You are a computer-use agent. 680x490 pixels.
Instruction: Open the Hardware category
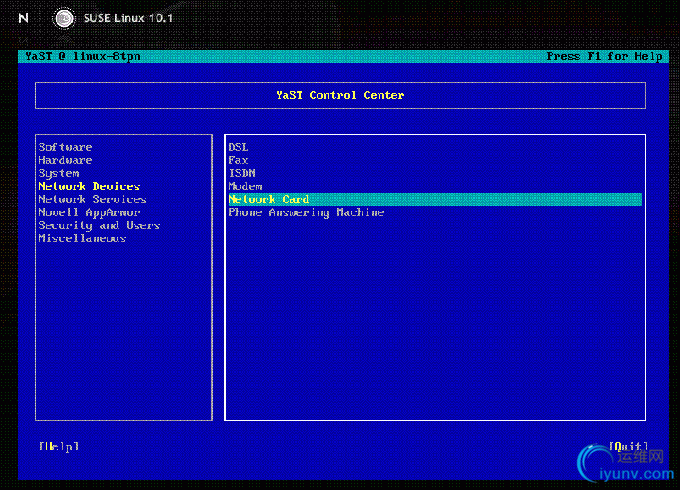point(65,160)
